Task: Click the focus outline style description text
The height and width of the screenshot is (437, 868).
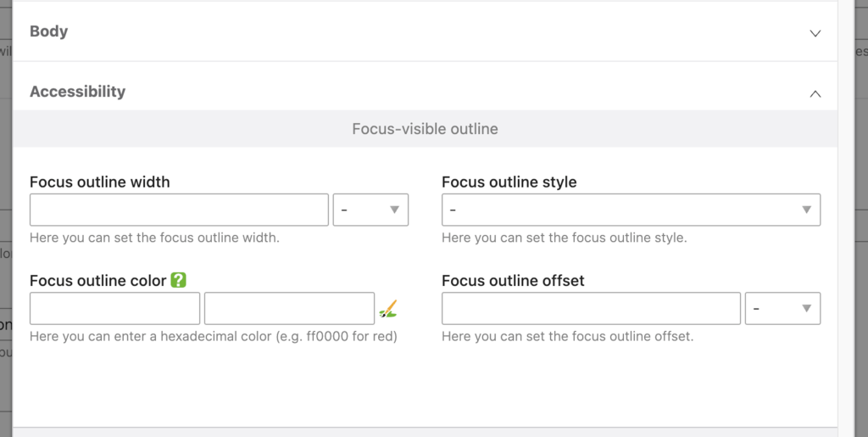Action: click(x=564, y=238)
